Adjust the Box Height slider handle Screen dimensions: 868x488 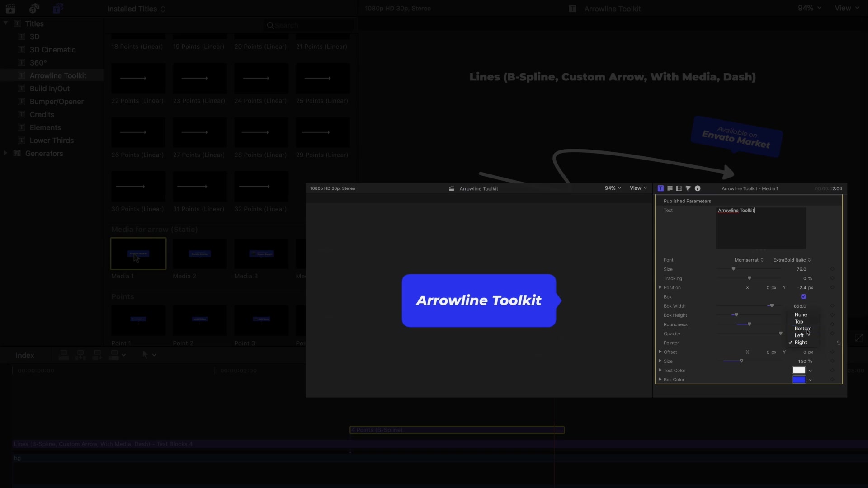pos(736,315)
